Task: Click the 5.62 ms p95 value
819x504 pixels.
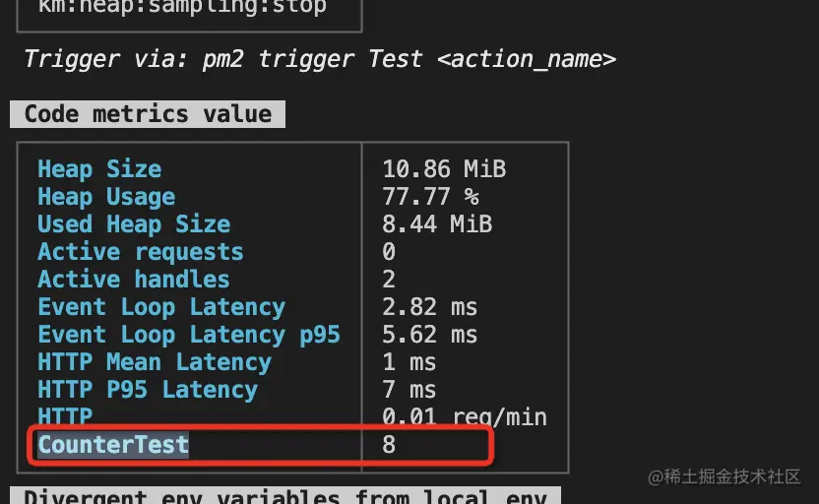Action: (x=429, y=335)
